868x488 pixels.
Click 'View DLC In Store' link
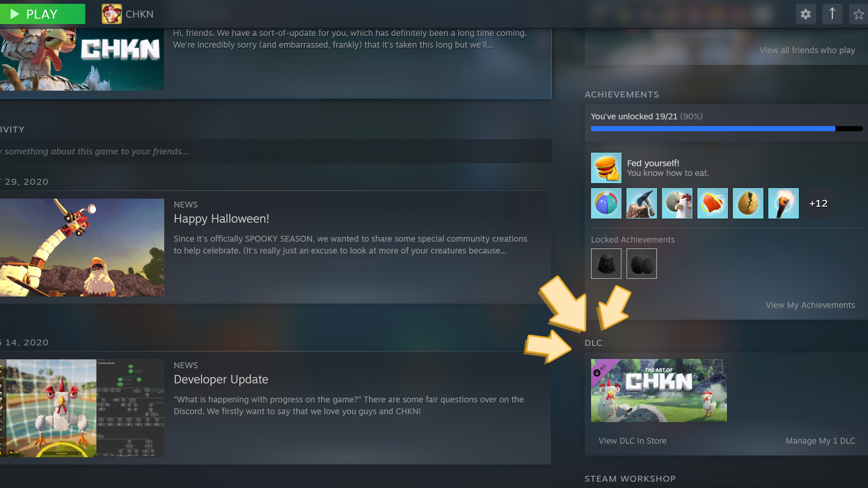(632, 441)
